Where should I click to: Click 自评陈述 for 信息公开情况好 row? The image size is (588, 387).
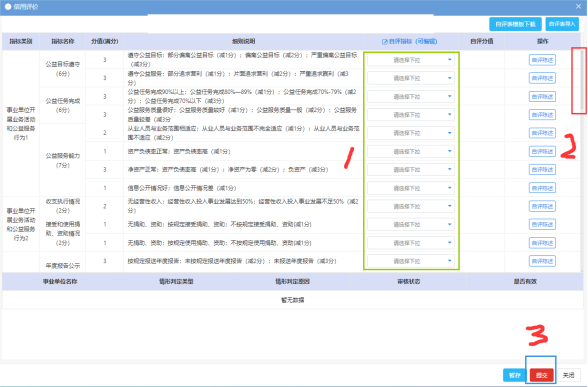542,188
